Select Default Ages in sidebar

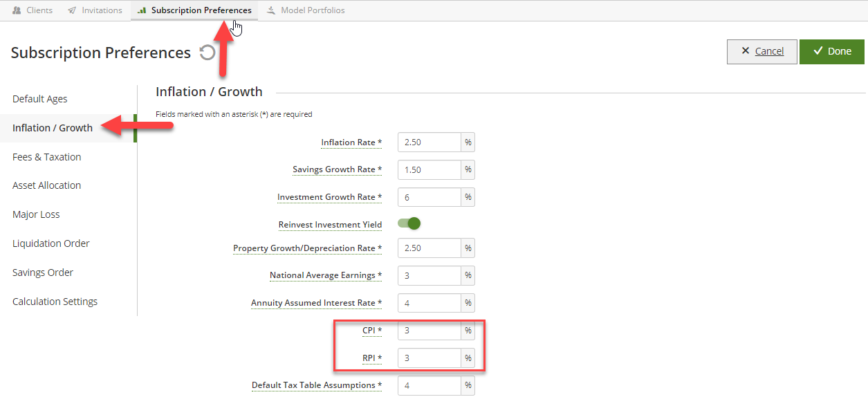[x=40, y=99]
